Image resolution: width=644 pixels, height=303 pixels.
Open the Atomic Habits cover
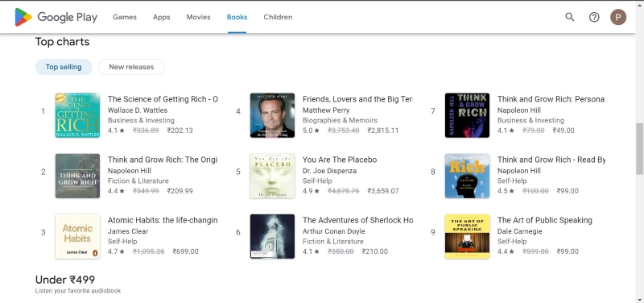77,236
